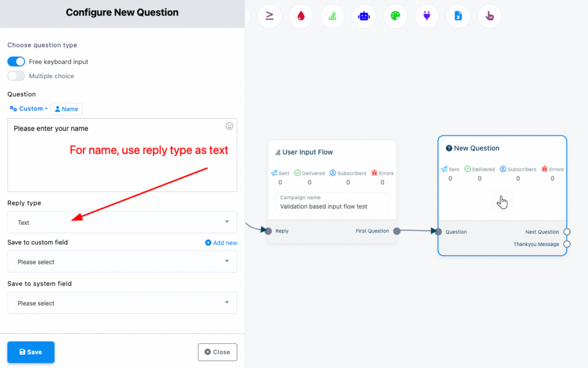Click the User Input Flow node icon

tap(278, 152)
